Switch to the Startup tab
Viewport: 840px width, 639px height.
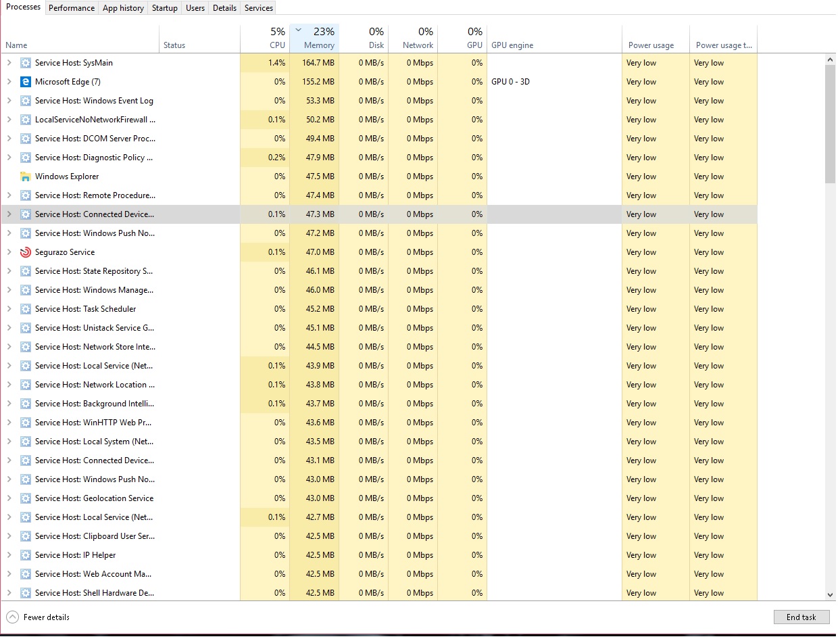tap(164, 7)
